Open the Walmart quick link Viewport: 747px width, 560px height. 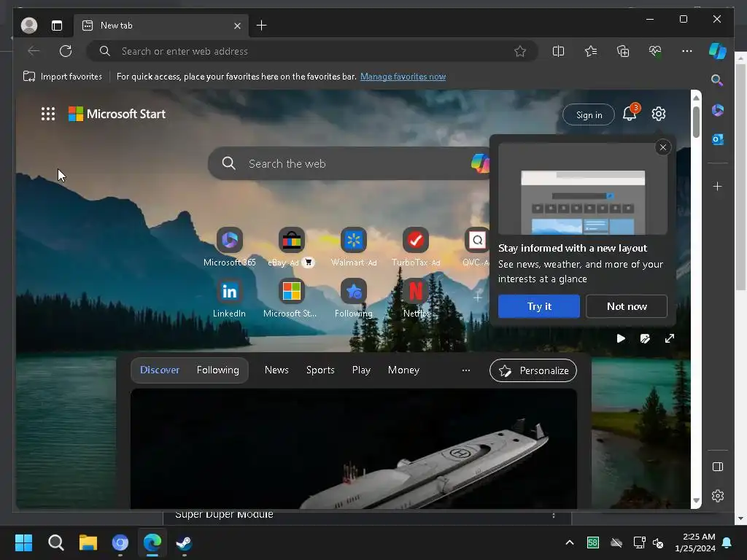coord(354,247)
